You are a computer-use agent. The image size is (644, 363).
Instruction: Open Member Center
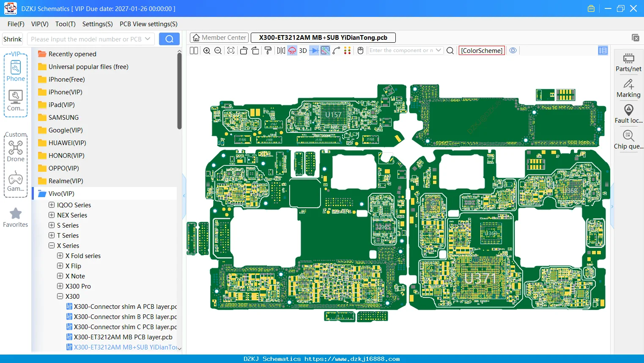click(x=219, y=38)
